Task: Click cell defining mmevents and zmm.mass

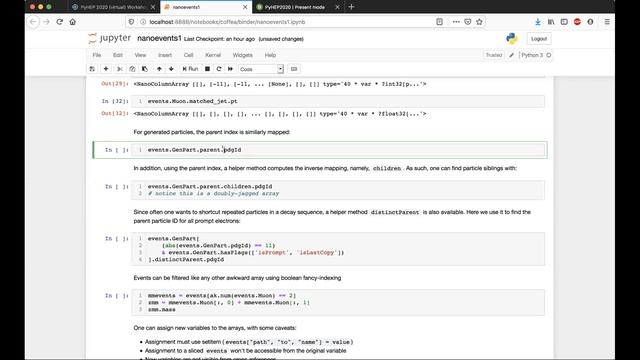Action: click(338, 302)
